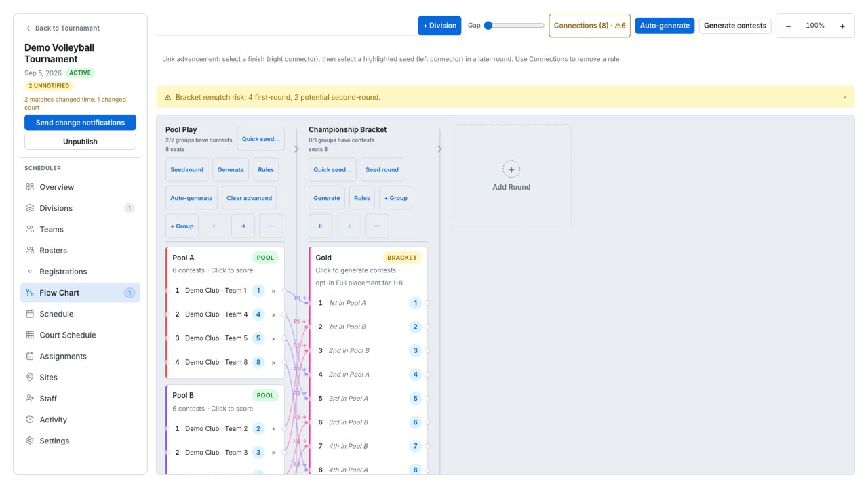The image size is (868, 488).
Task: Adjust the Gap slider handle
Action: (488, 26)
